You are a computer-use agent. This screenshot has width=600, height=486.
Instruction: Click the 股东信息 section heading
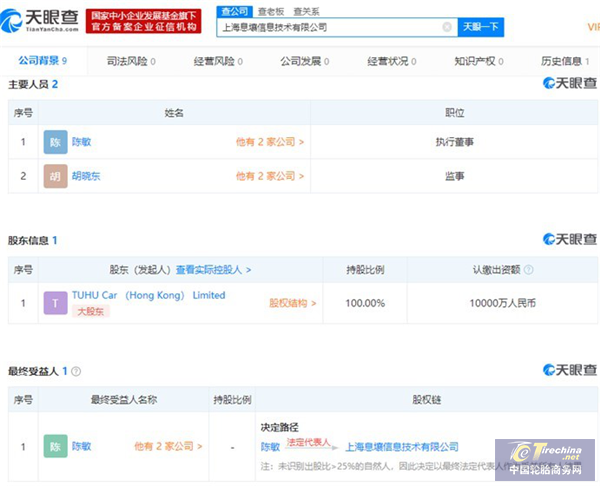click(33, 240)
